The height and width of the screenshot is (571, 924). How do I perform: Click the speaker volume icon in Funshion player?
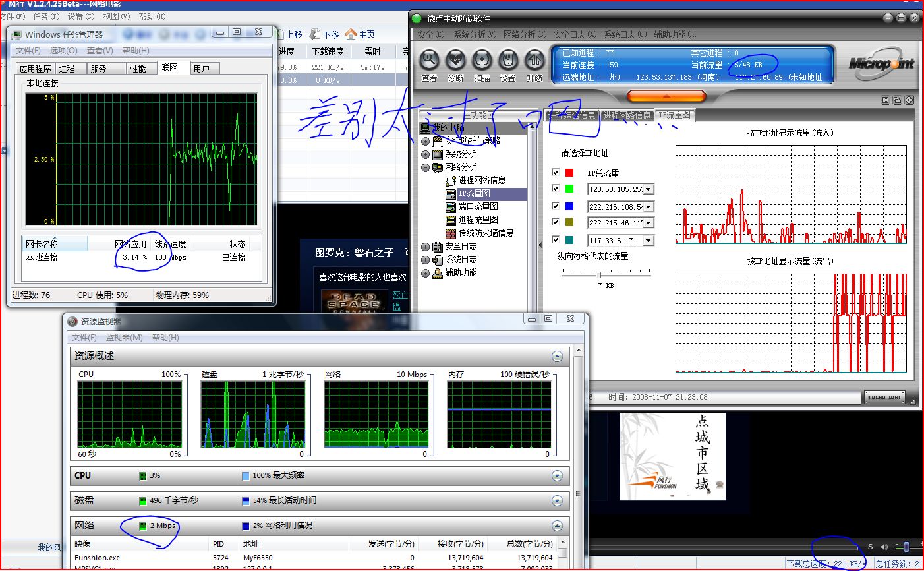pos(884,547)
